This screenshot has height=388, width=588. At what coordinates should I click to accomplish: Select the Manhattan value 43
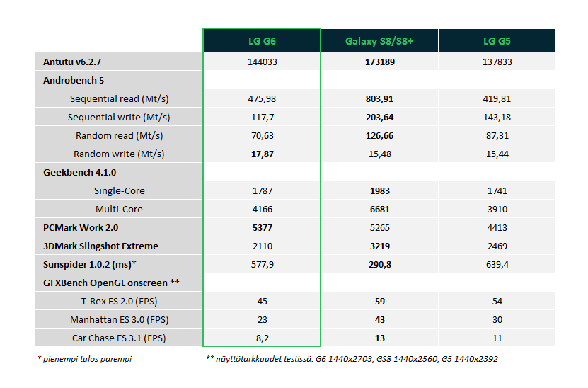[379, 319]
